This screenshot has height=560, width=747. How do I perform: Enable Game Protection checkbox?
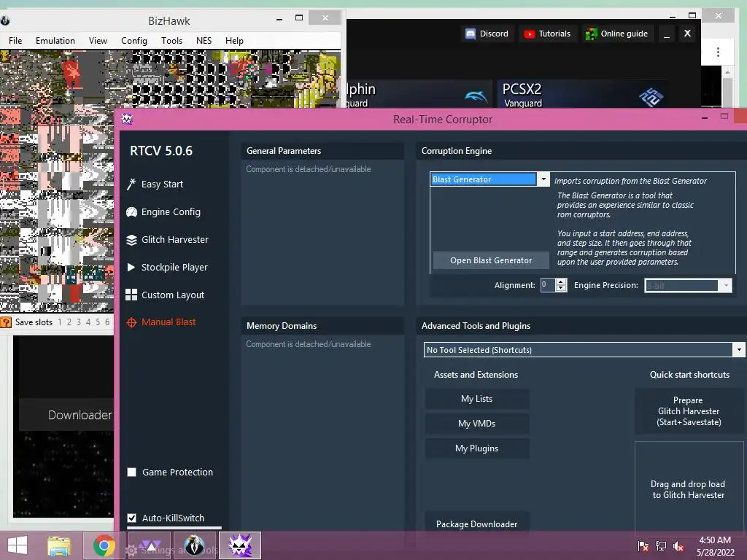click(x=132, y=472)
